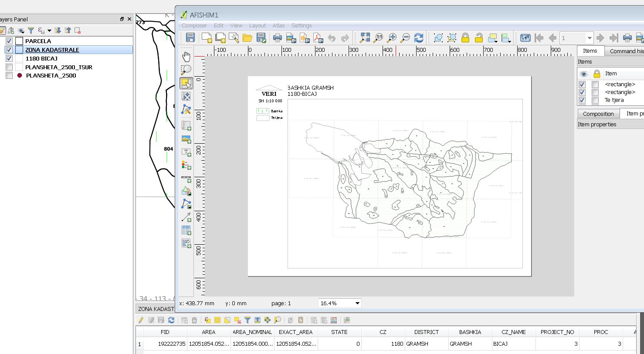Viewport: 644px width, 354px height.
Task: Create a new composer
Action: click(x=207, y=38)
